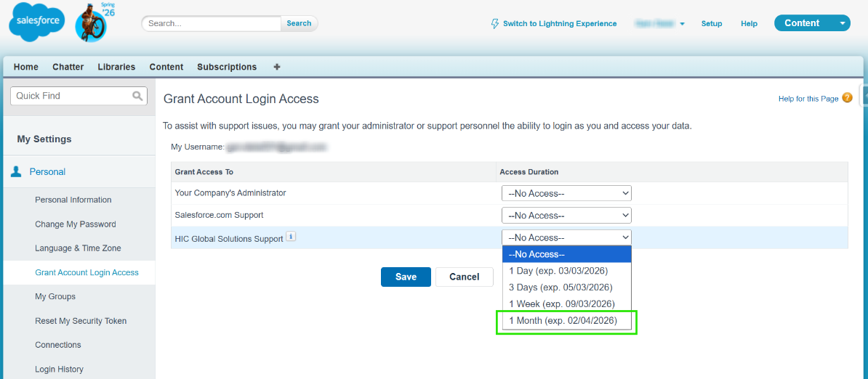Click the lightning bolt icon
Image resolution: width=868 pixels, height=379 pixels.
[495, 24]
